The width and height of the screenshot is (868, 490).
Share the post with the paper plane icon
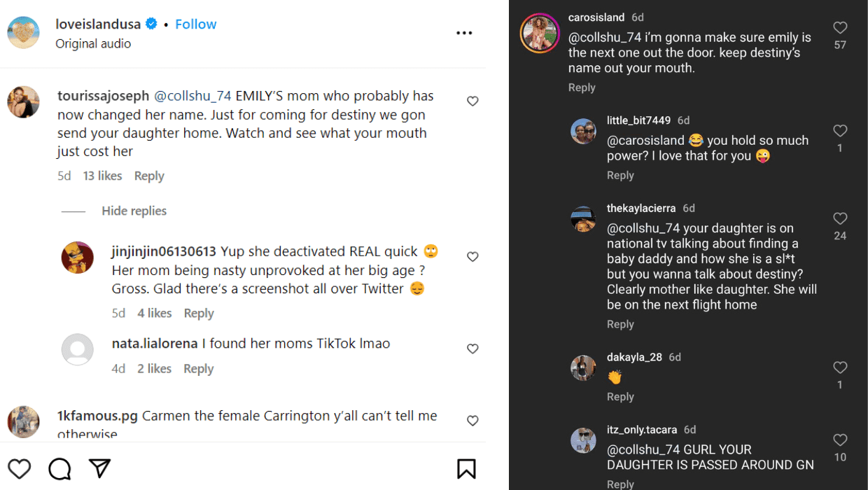[x=100, y=468]
